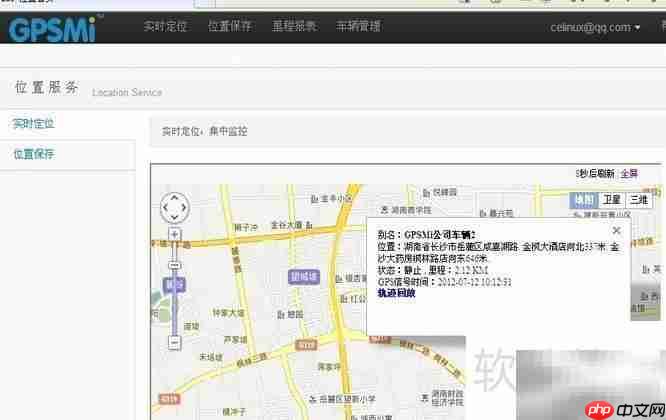This screenshot has width=666, height=420.
Task: Click the 全屏 fullscreen link
Action: tap(629, 174)
